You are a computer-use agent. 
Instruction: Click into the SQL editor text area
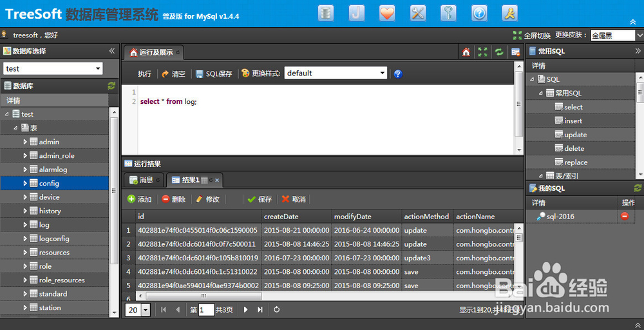[325, 119]
